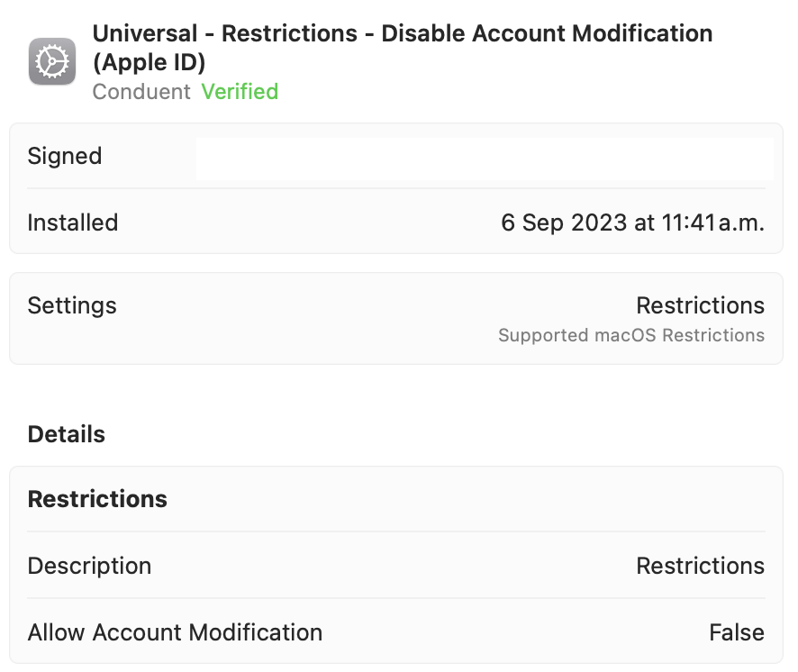Image resolution: width=798 pixels, height=672 pixels.
Task: Select the Description row
Action: coord(89,566)
